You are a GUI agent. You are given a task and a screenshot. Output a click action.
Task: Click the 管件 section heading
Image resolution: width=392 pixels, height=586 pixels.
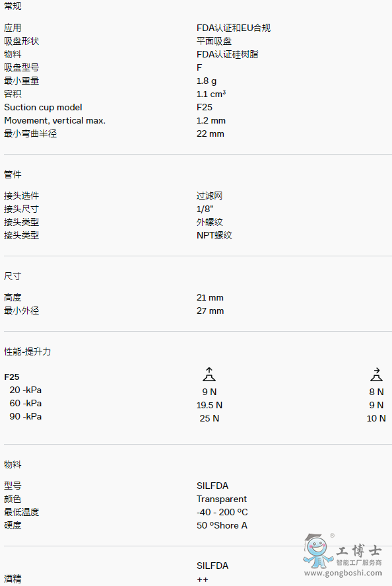13,174
